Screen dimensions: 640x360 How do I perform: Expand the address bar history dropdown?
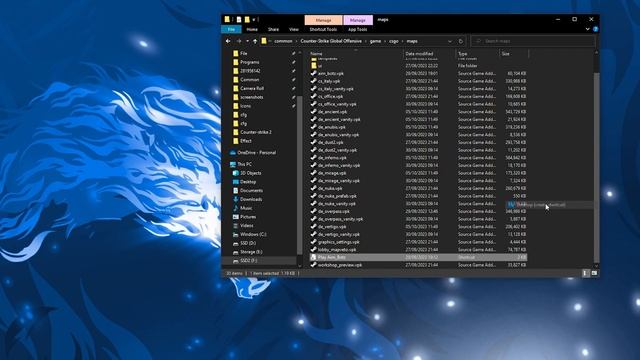click(x=450, y=41)
